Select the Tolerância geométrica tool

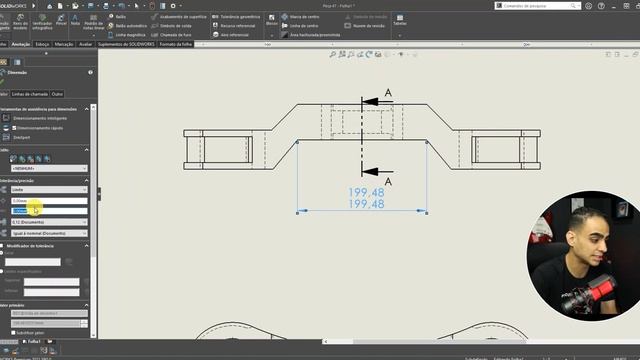(236, 17)
